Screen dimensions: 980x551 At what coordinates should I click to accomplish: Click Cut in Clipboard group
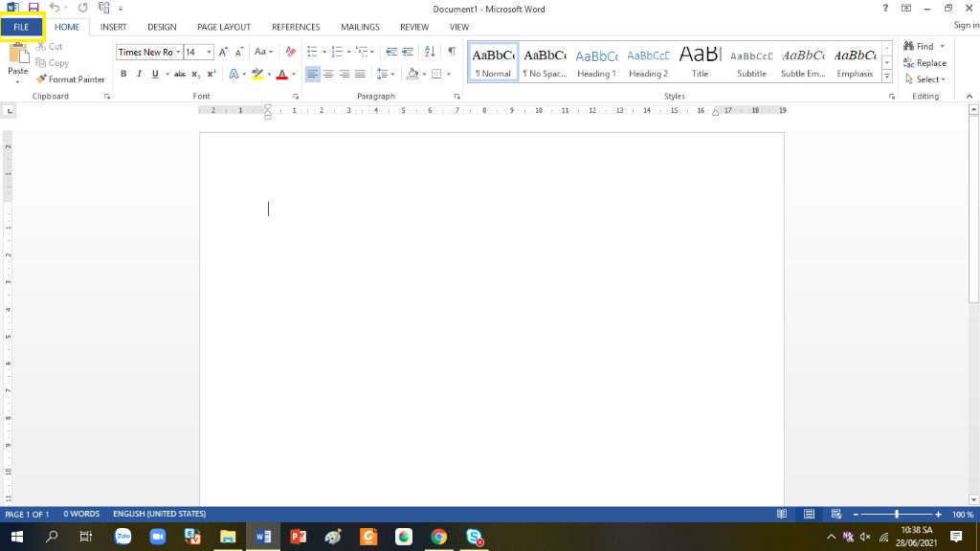(x=49, y=46)
